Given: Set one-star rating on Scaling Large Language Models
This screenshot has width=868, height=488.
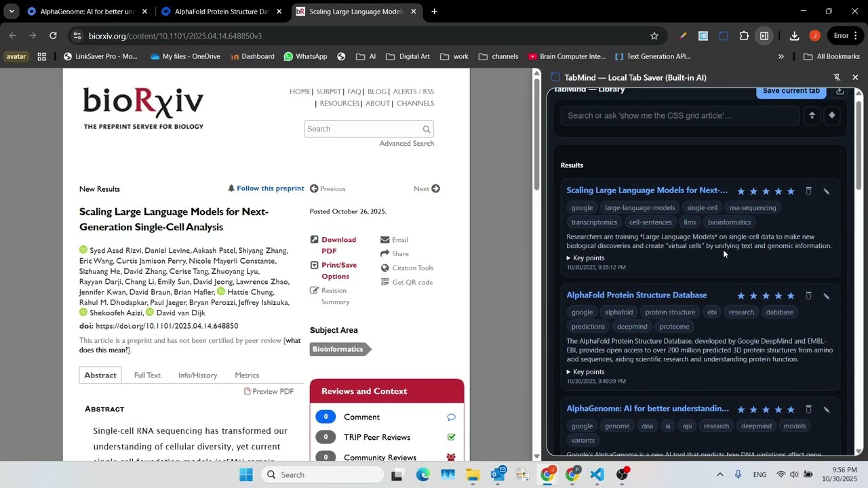Looking at the screenshot, I should click(x=741, y=191).
